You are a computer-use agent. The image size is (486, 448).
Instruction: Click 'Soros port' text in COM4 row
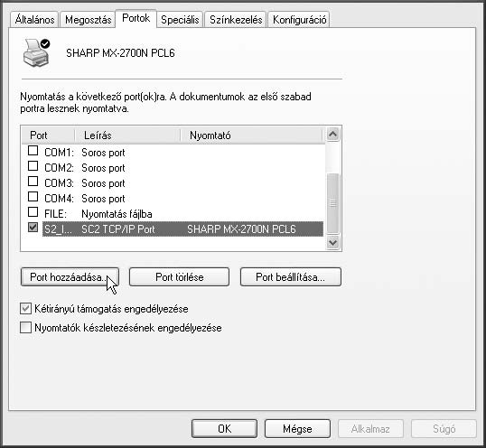(x=103, y=199)
